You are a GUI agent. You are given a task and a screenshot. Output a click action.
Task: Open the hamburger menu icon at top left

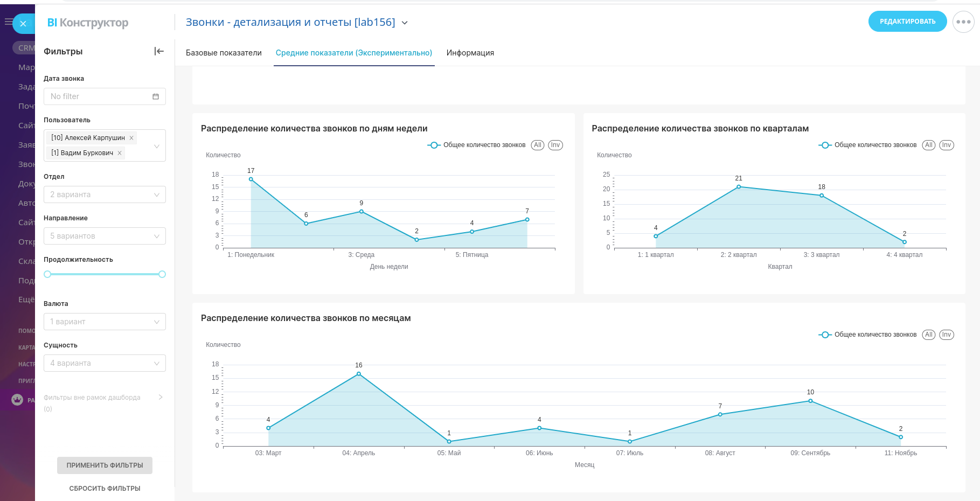(8, 22)
